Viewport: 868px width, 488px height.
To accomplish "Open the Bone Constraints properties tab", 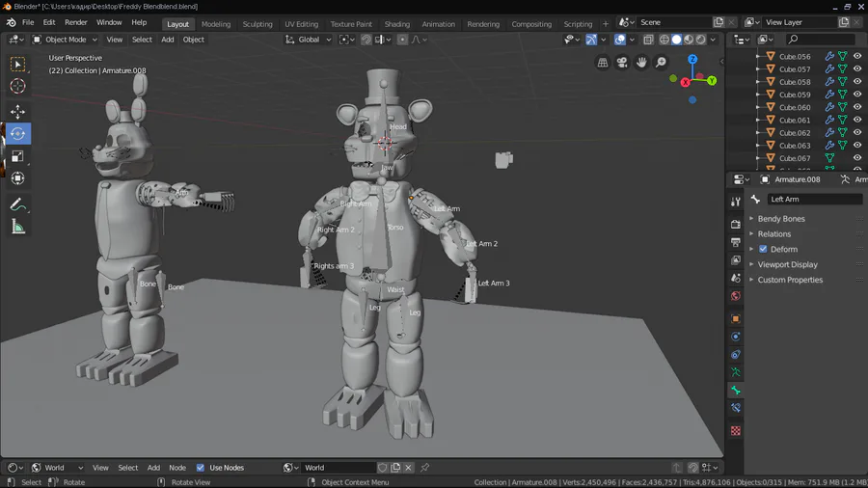I will [736, 408].
